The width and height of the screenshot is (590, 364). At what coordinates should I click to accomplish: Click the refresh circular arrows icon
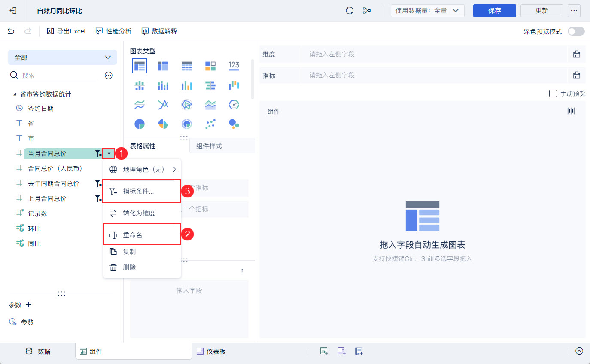point(350,11)
